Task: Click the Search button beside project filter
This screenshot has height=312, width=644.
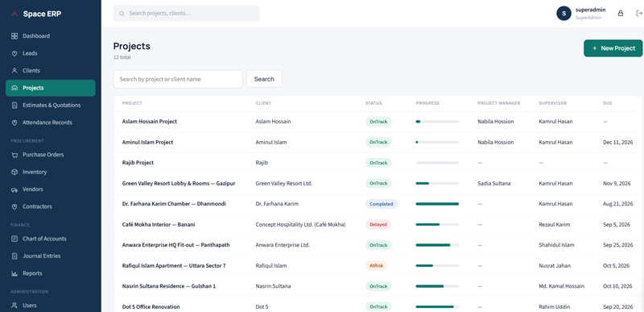Action: (x=264, y=79)
